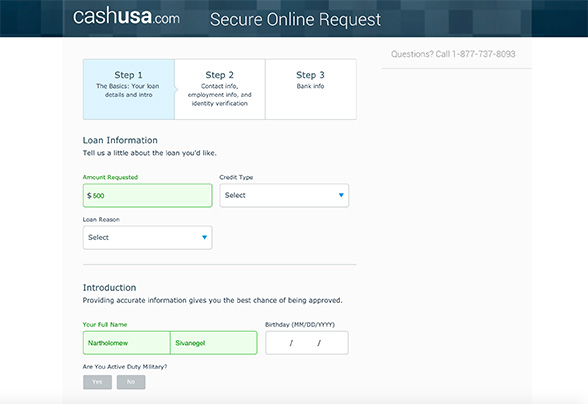The image size is (588, 404).
Task: Click the Amount Requested field
Action: point(147,195)
